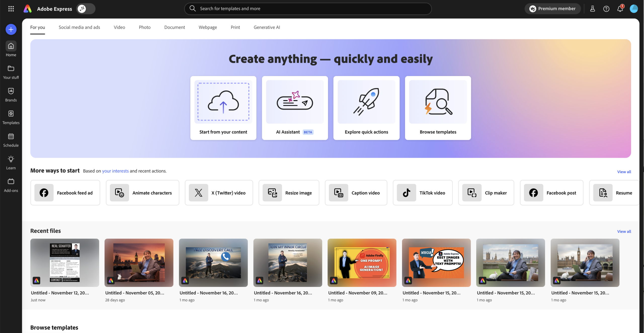Open your interests link
Image resolution: width=644 pixels, height=333 pixels.
pyautogui.click(x=115, y=171)
